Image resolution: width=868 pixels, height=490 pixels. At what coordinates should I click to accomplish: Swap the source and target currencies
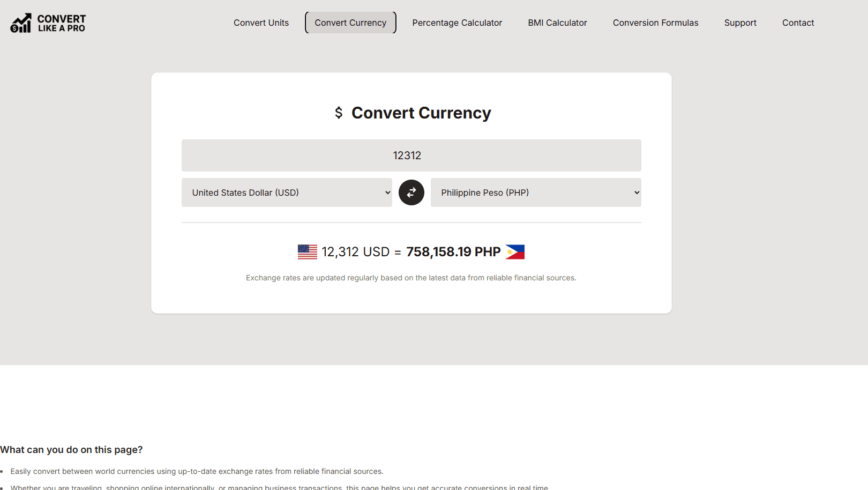411,192
